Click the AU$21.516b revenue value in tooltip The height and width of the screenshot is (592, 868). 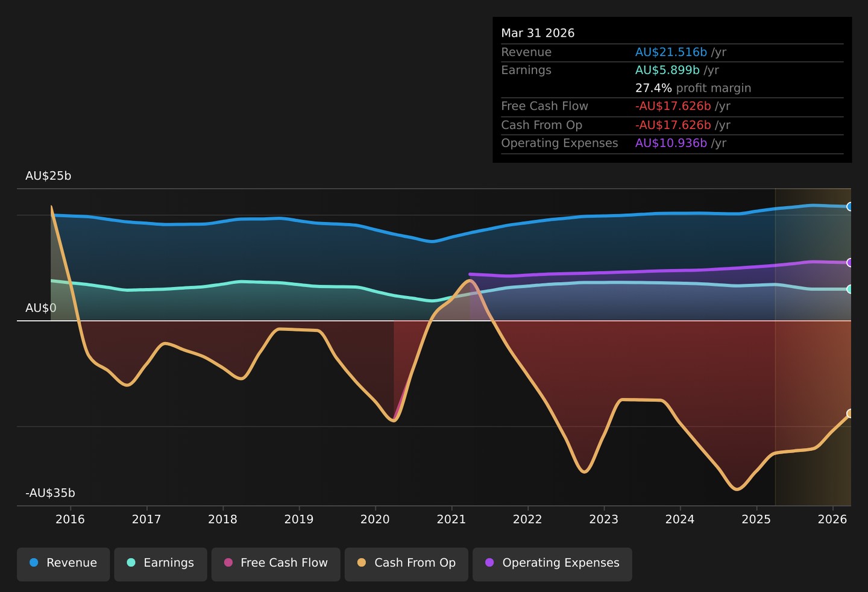[x=671, y=52]
